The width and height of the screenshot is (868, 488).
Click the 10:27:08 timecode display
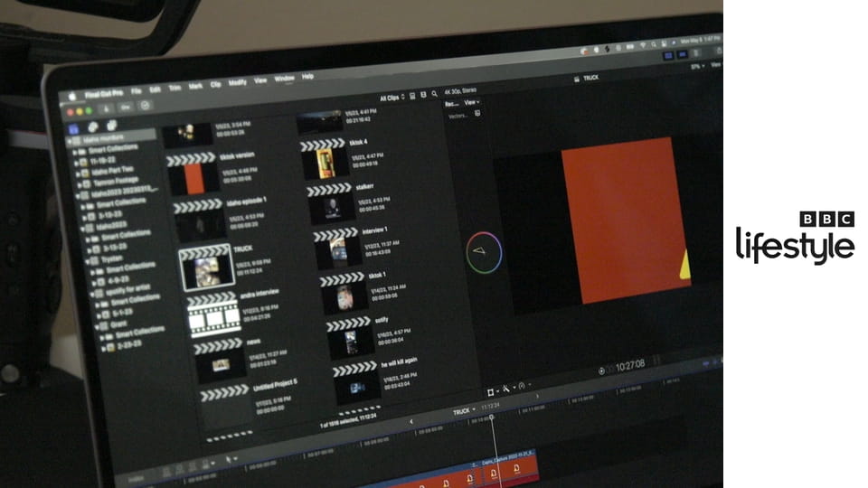pyautogui.click(x=630, y=366)
